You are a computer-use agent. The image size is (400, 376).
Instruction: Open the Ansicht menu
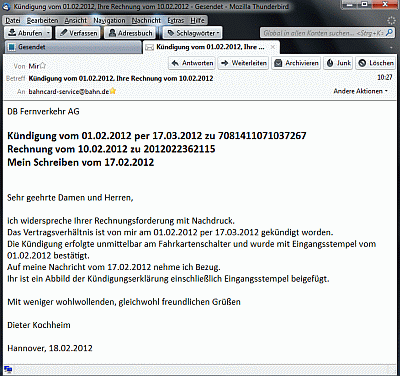pos(76,21)
